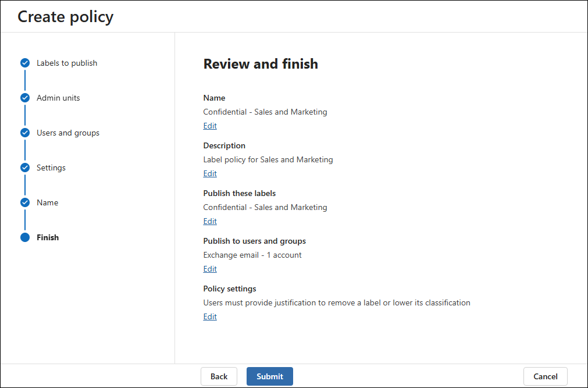The width and height of the screenshot is (588, 388).
Task: Go Back to the previous step
Action: 219,376
